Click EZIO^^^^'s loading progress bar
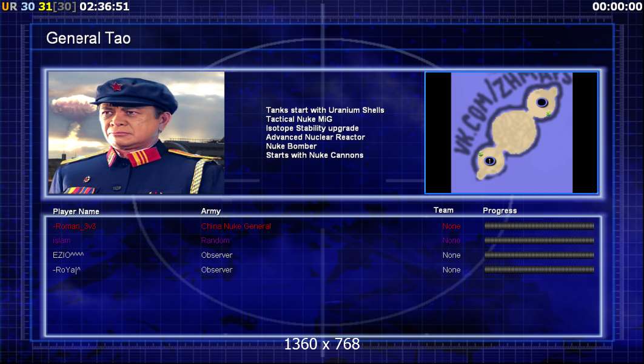644x364 pixels. (539, 255)
